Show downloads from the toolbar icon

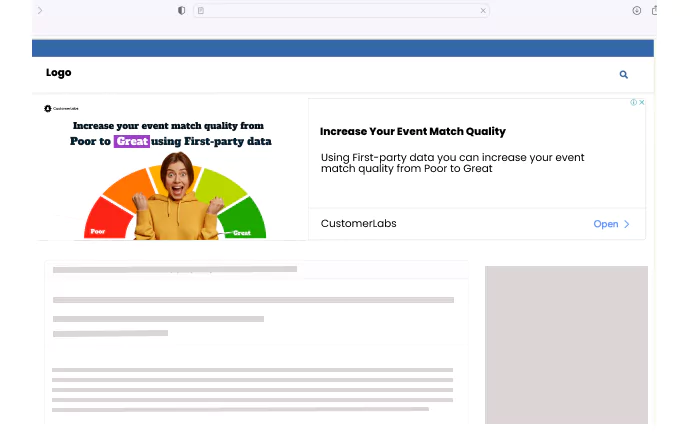click(636, 11)
